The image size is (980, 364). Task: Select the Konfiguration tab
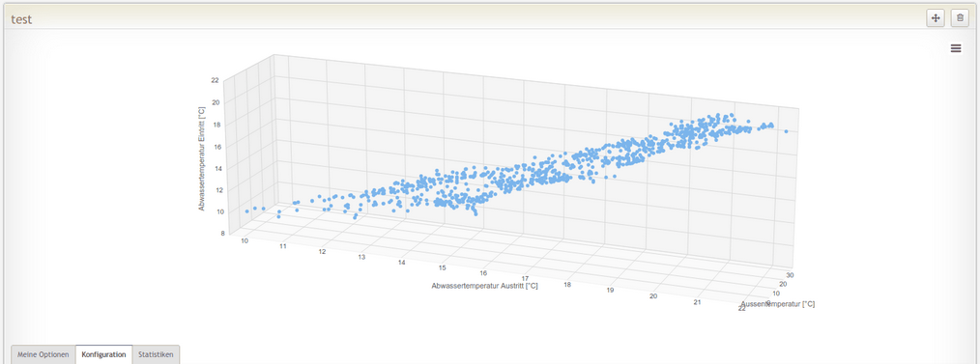pos(103,354)
